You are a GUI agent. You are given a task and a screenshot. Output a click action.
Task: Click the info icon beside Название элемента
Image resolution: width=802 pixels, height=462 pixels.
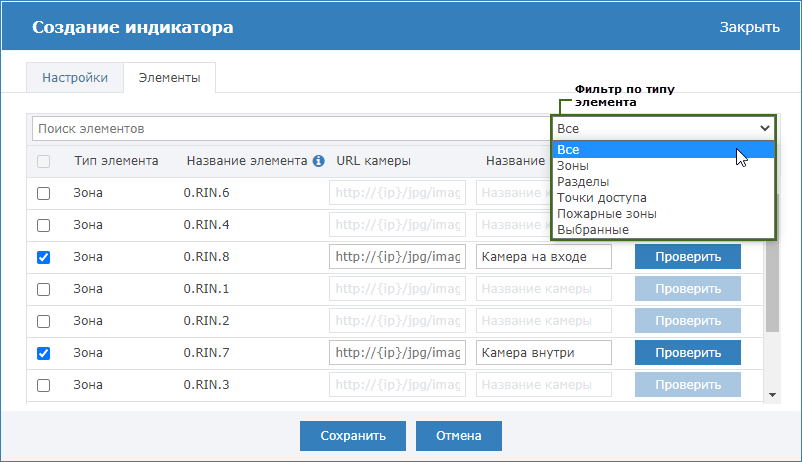318,161
